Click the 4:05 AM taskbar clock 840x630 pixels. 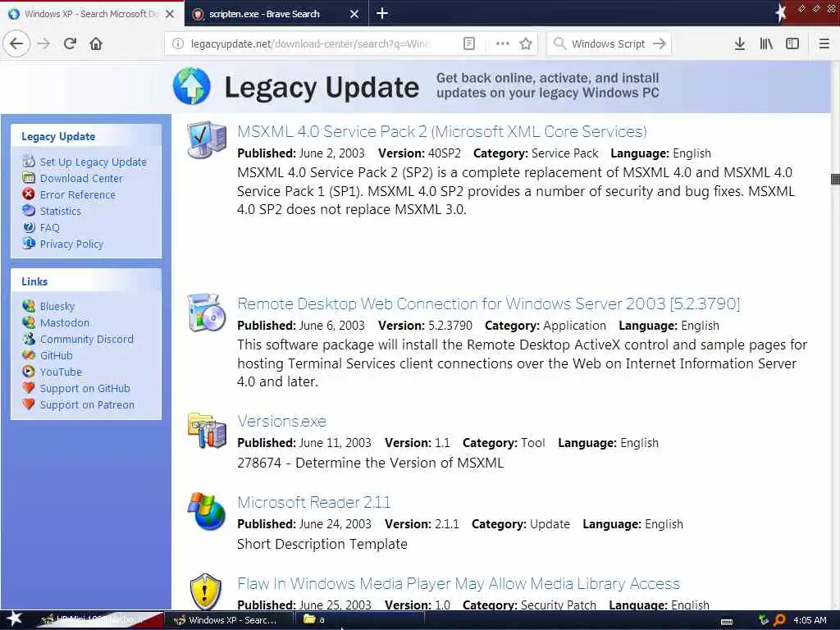tap(810, 620)
